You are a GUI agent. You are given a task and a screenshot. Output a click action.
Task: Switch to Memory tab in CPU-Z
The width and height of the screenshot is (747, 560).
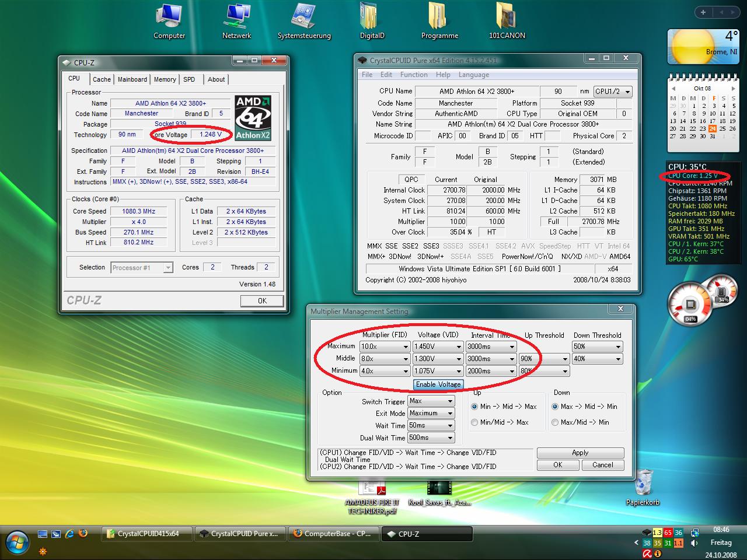[x=165, y=79]
